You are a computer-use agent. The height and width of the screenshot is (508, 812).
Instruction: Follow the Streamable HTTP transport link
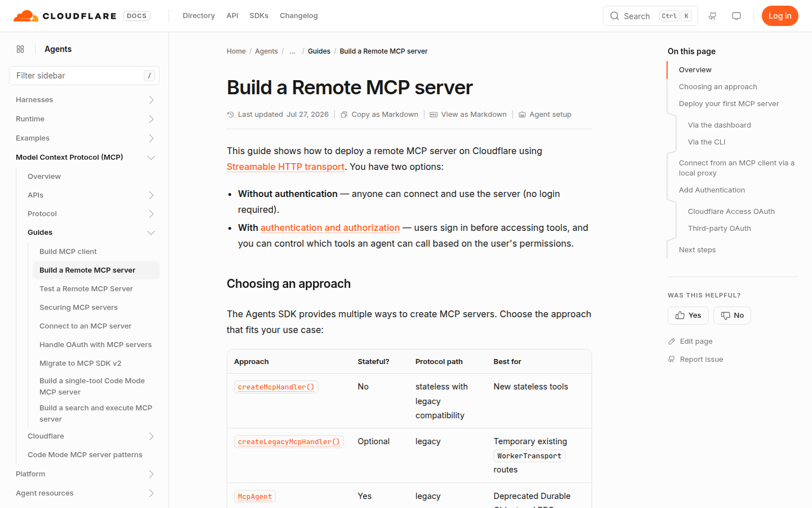tap(285, 167)
